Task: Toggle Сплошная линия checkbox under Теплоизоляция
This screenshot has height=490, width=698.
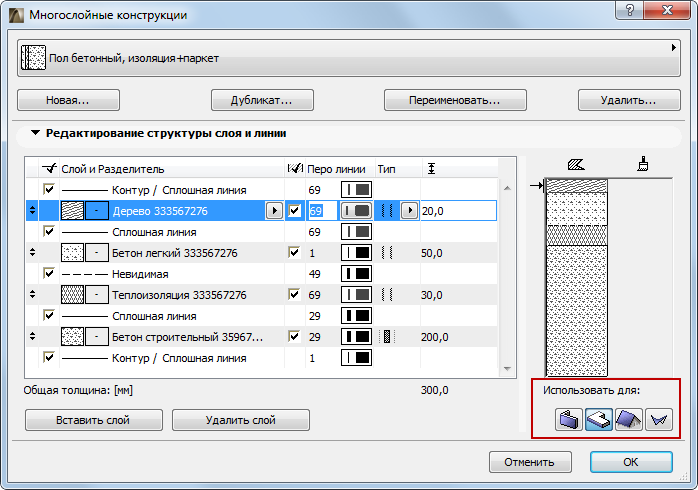Action: pos(49,315)
